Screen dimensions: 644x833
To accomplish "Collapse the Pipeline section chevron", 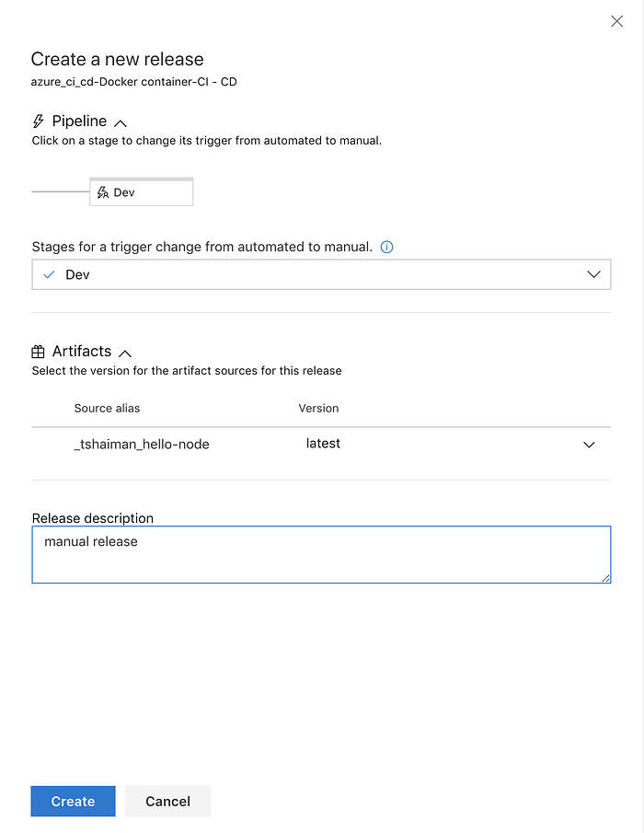I will [121, 122].
